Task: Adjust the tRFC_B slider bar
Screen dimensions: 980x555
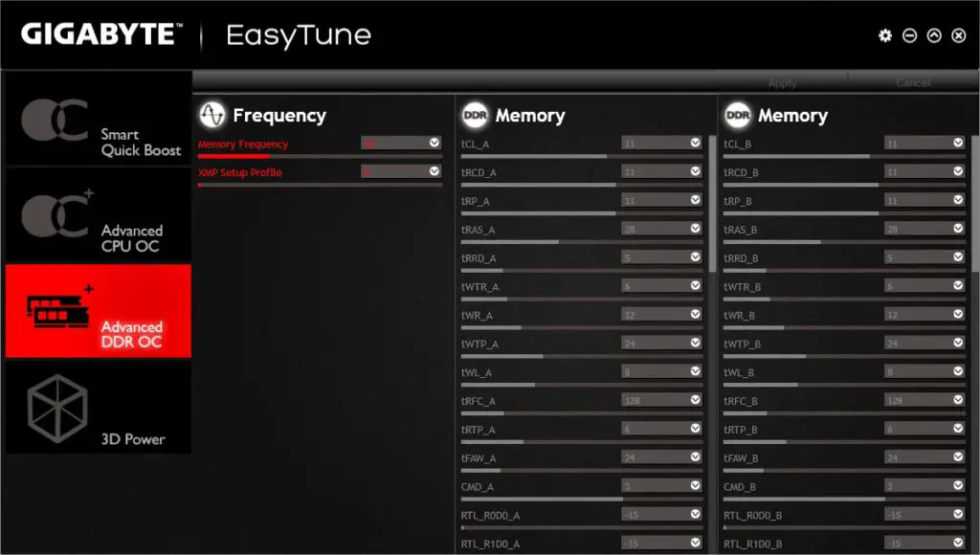Action: point(844,413)
